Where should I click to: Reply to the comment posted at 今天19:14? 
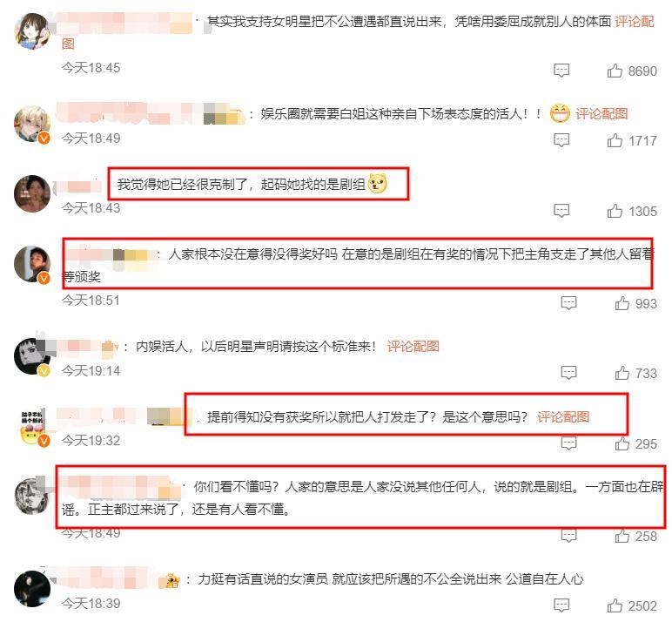(568, 373)
